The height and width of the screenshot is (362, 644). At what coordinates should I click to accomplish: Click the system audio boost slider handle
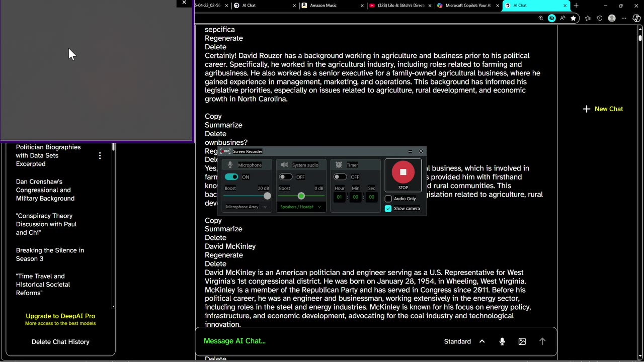(x=301, y=196)
